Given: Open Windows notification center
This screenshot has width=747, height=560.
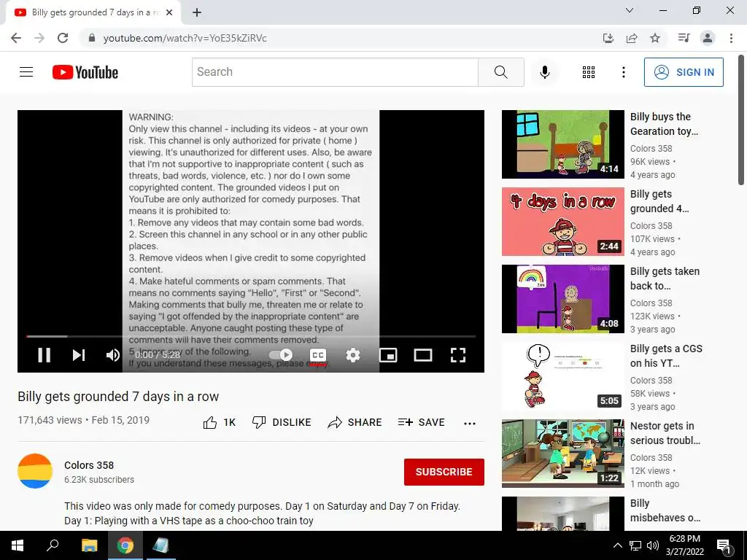Looking at the screenshot, I should [x=724, y=545].
